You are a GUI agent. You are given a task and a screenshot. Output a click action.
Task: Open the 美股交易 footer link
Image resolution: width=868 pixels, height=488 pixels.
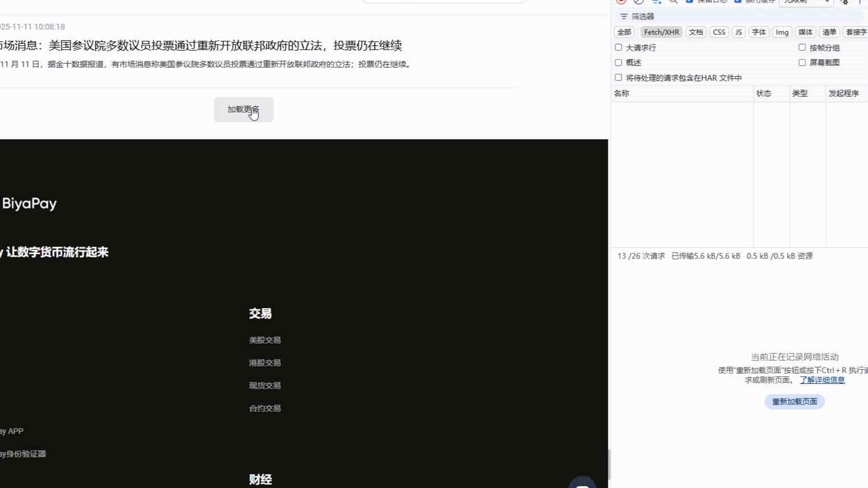[265, 340]
